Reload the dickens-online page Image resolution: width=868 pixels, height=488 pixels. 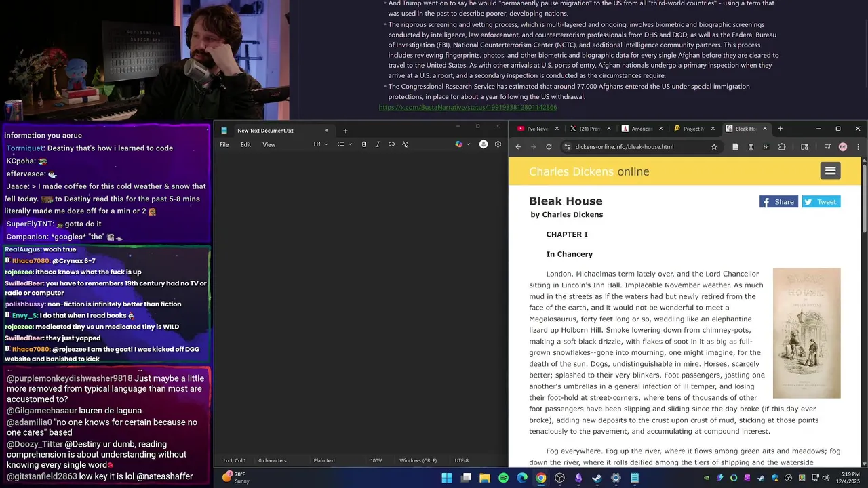coord(549,147)
